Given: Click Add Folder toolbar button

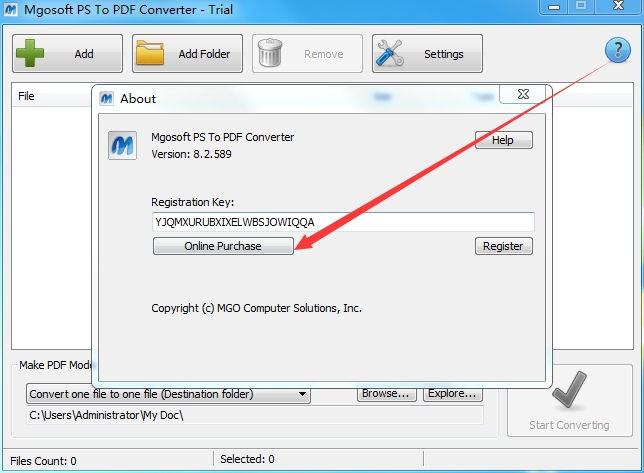Looking at the screenshot, I should point(187,53).
